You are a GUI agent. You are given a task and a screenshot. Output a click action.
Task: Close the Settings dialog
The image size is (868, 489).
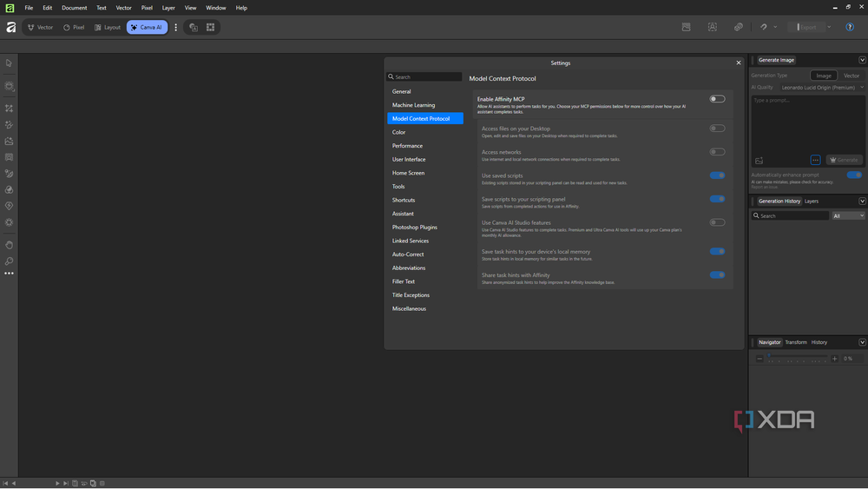739,63
